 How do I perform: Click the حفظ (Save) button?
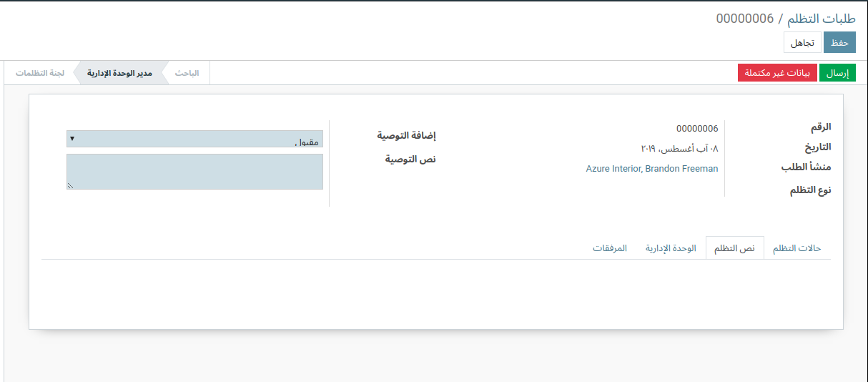[x=839, y=43]
